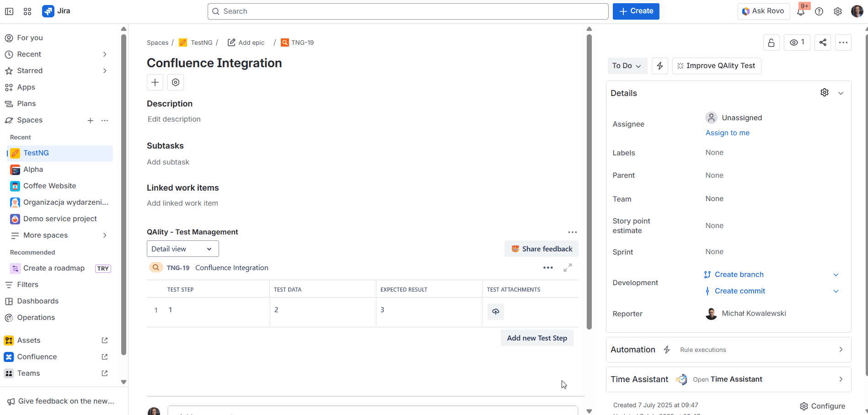
Task: Click Create a roadmap recommendation
Action: (x=60, y=268)
